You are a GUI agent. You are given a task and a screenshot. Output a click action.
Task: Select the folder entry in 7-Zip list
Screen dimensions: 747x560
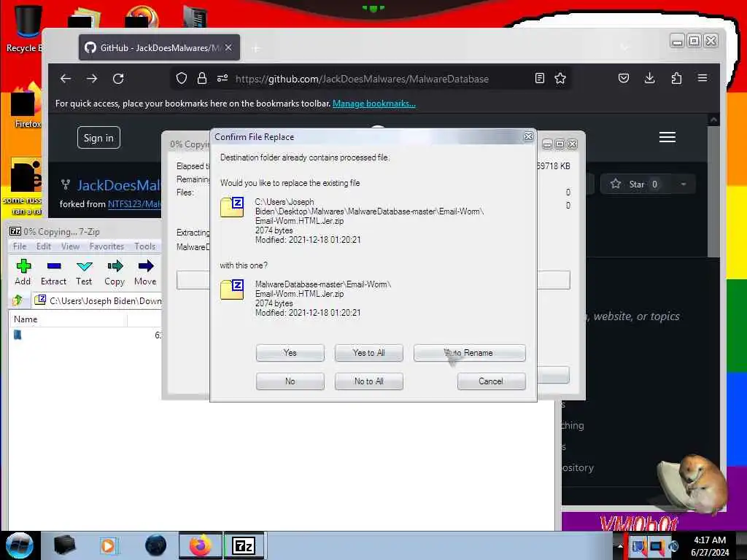(18, 335)
